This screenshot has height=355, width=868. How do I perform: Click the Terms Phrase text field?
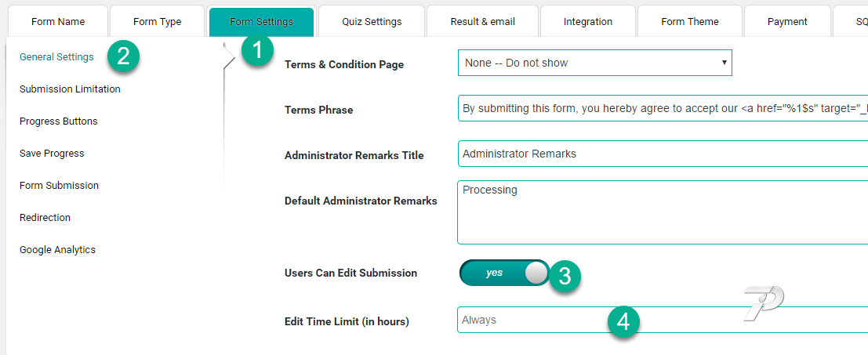[x=663, y=109]
